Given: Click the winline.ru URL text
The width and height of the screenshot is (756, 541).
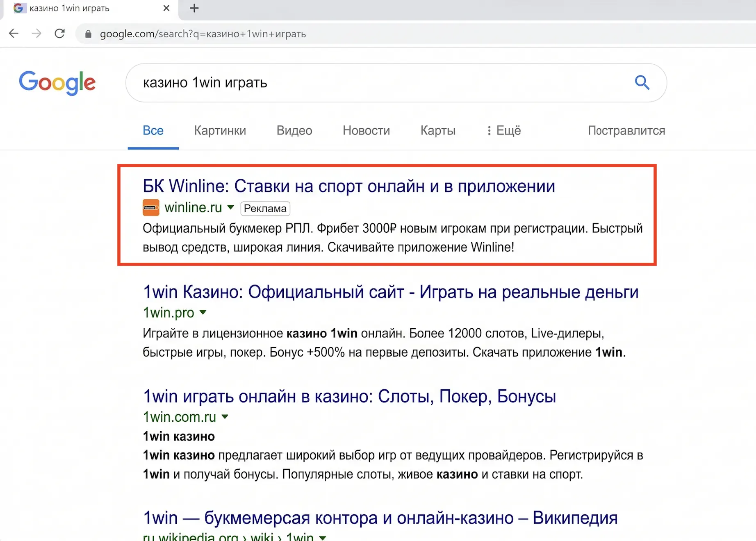Looking at the screenshot, I should coord(193,207).
